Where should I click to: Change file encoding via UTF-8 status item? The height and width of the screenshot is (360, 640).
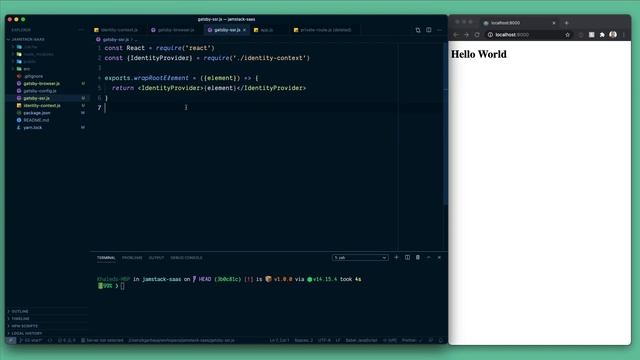click(x=324, y=340)
